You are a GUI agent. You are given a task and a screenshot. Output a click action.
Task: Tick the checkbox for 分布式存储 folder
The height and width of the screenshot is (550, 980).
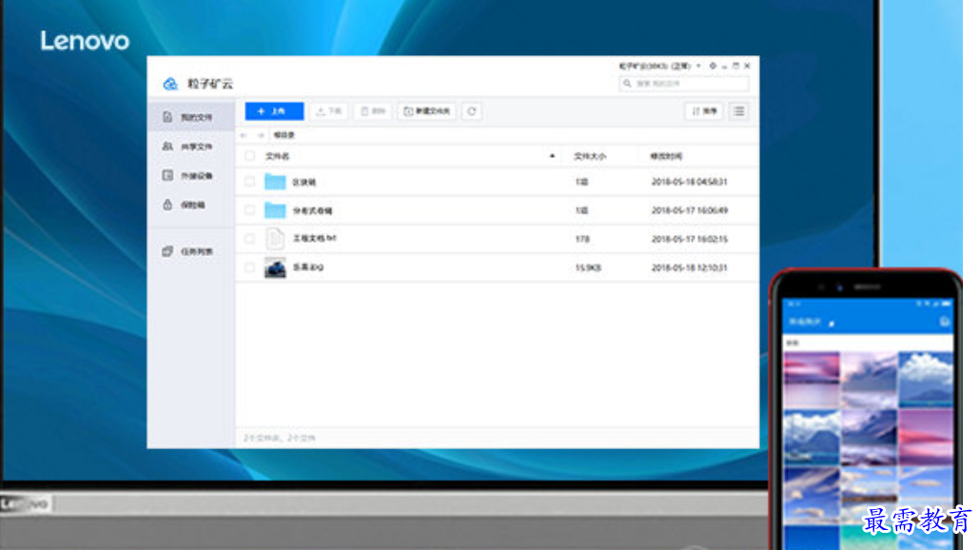250,210
